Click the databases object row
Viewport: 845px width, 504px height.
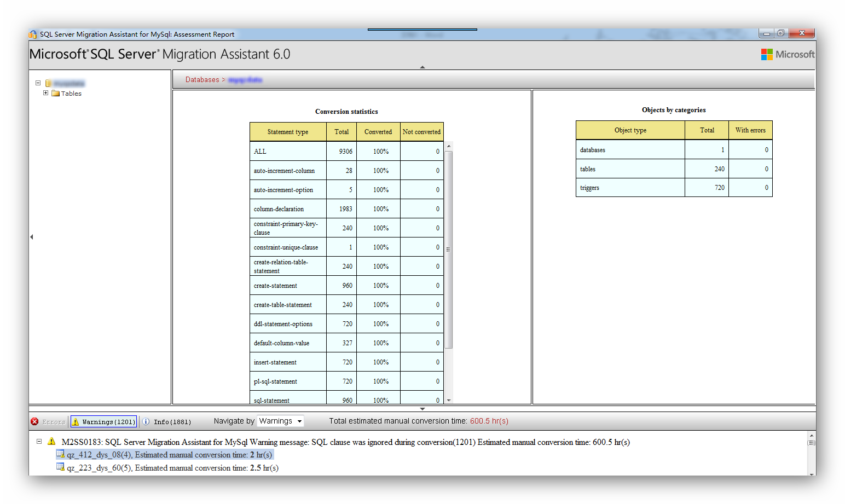(x=674, y=150)
